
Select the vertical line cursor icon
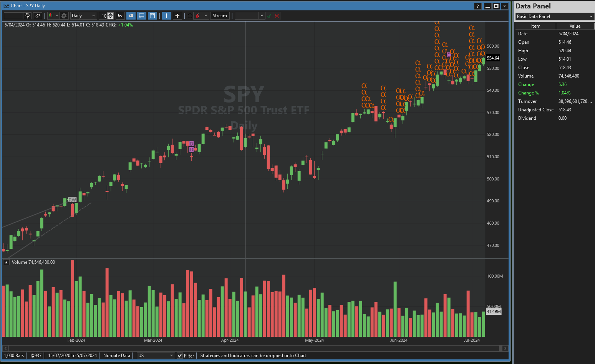[x=166, y=16]
